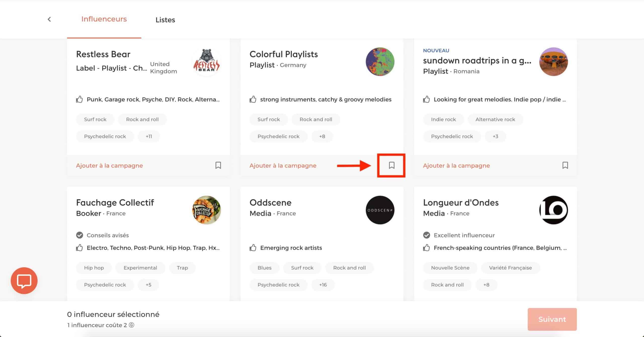Switch to the Influenceurs tab
644x337 pixels.
point(104,19)
